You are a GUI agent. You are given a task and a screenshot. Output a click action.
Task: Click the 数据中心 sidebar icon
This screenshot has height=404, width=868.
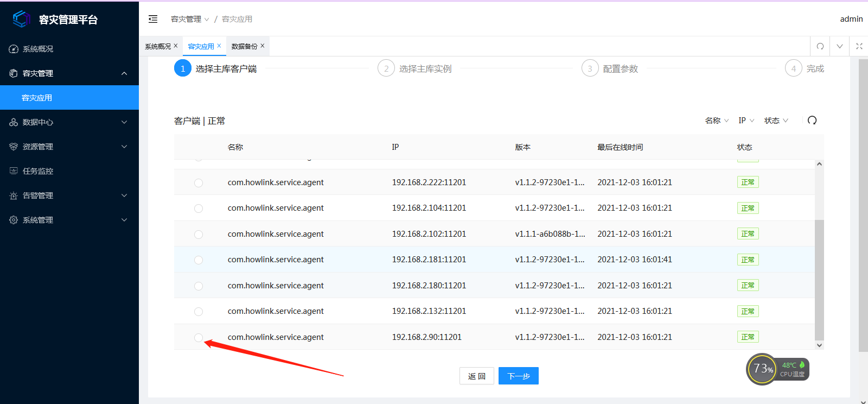tap(14, 122)
